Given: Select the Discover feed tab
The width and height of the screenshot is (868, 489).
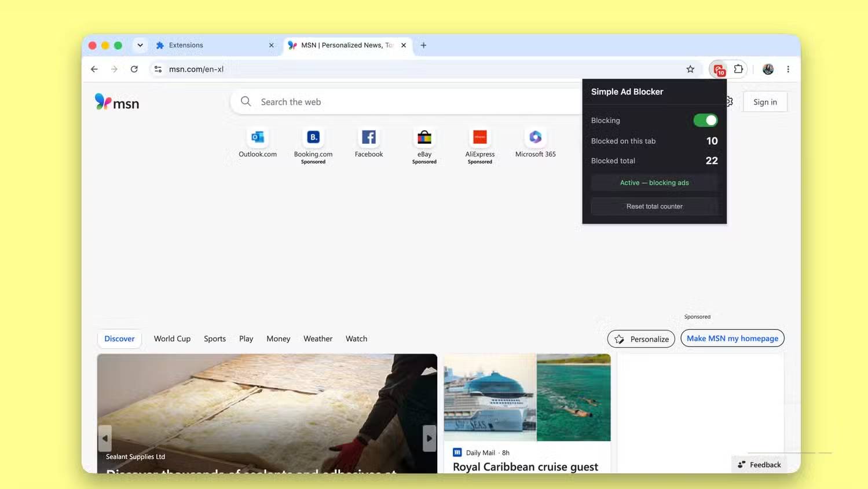Looking at the screenshot, I should (x=119, y=339).
